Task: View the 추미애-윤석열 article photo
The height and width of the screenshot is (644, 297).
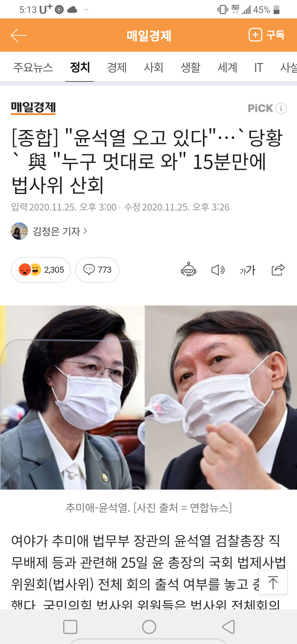Action: point(148,397)
